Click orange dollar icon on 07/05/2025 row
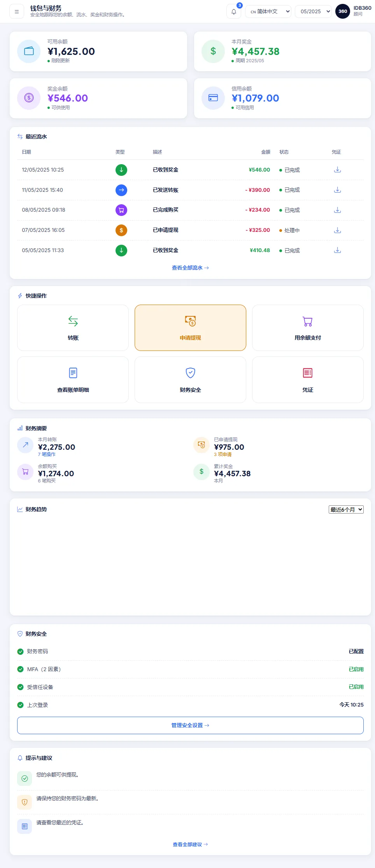Viewport: 375px width, 868px height. [121, 230]
